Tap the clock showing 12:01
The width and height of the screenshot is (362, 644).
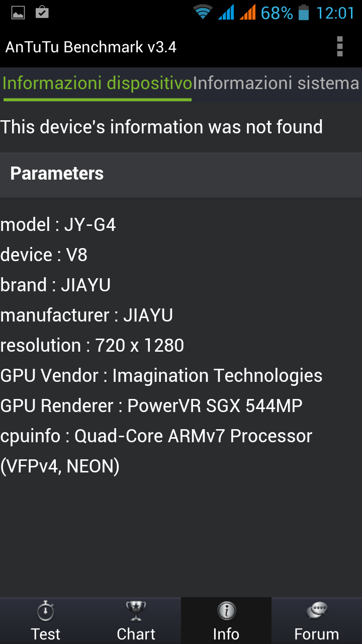coord(335,13)
